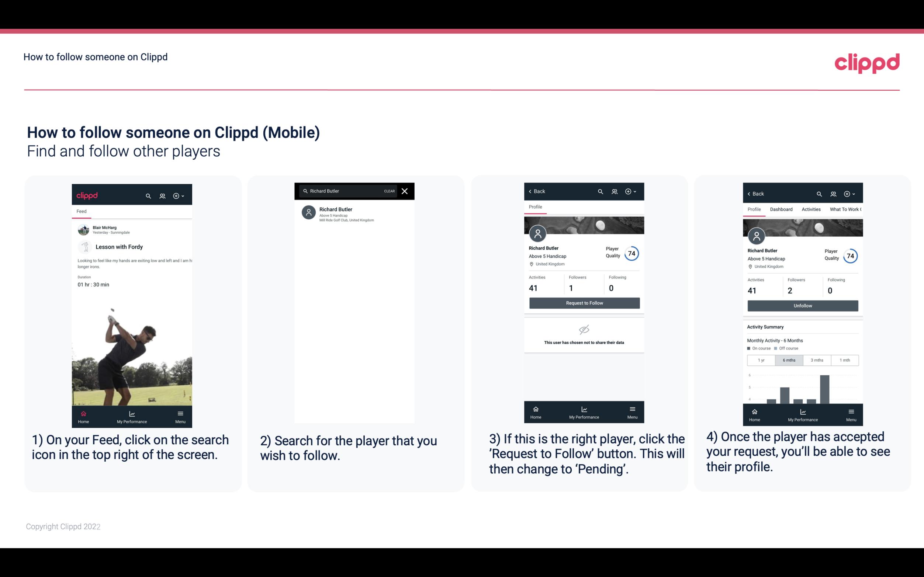
Task: Expand the 1 year activity summary option
Action: 761,359
